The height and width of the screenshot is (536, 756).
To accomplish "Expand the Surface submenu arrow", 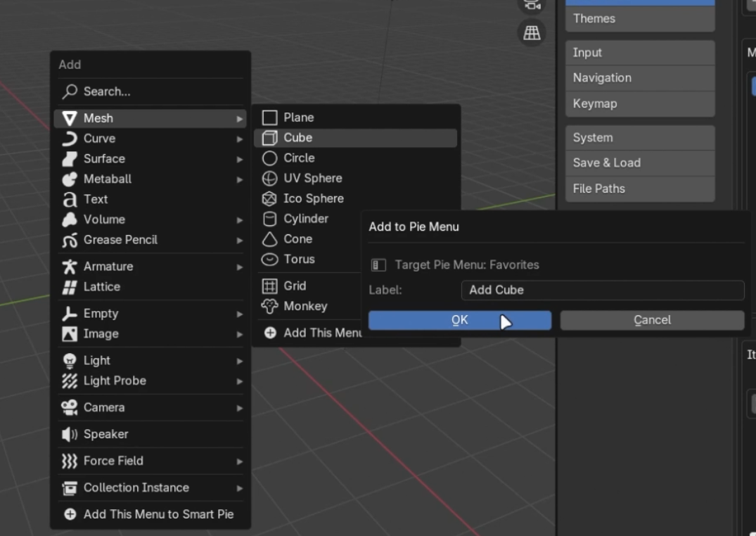I will pyautogui.click(x=240, y=159).
